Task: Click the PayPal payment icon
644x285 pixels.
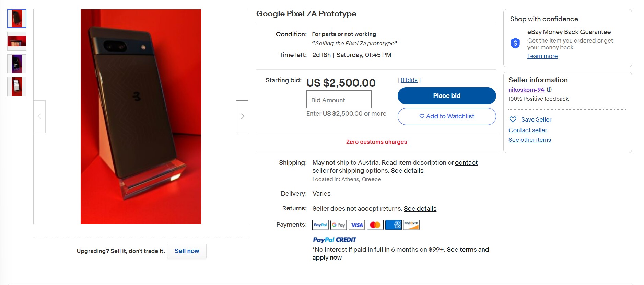Action: (320, 225)
